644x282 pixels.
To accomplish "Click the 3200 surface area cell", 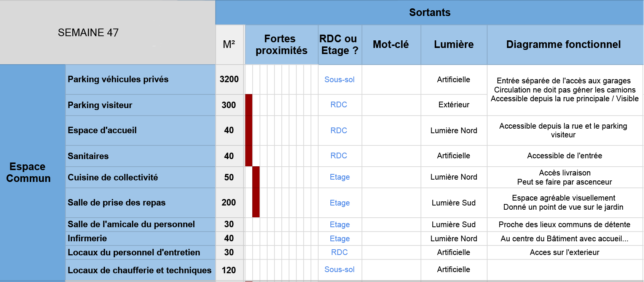I will [x=229, y=79].
